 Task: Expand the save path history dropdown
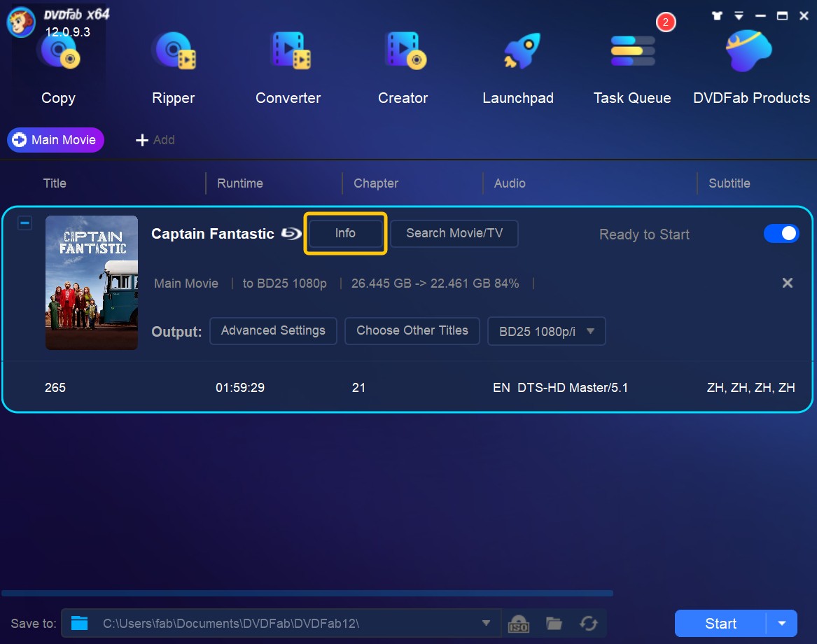[485, 623]
